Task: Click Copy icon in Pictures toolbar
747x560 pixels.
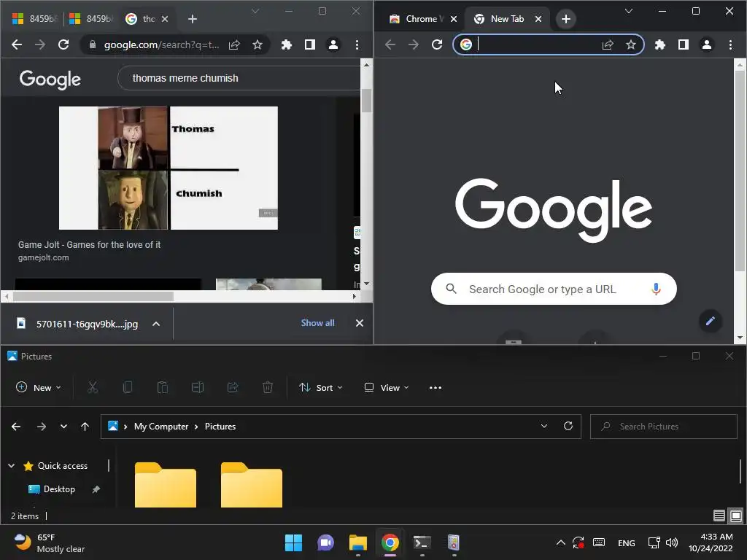Action: (128, 388)
